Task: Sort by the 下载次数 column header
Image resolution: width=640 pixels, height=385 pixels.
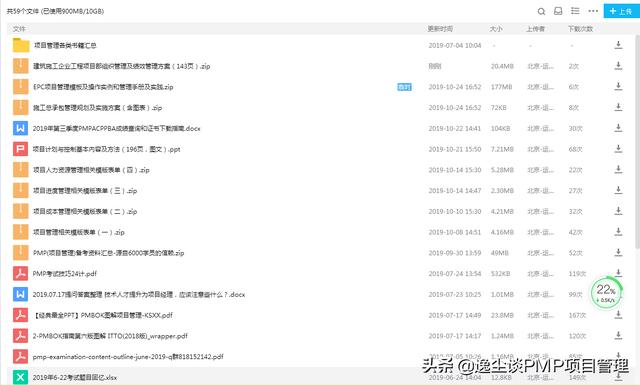Action: (x=580, y=29)
